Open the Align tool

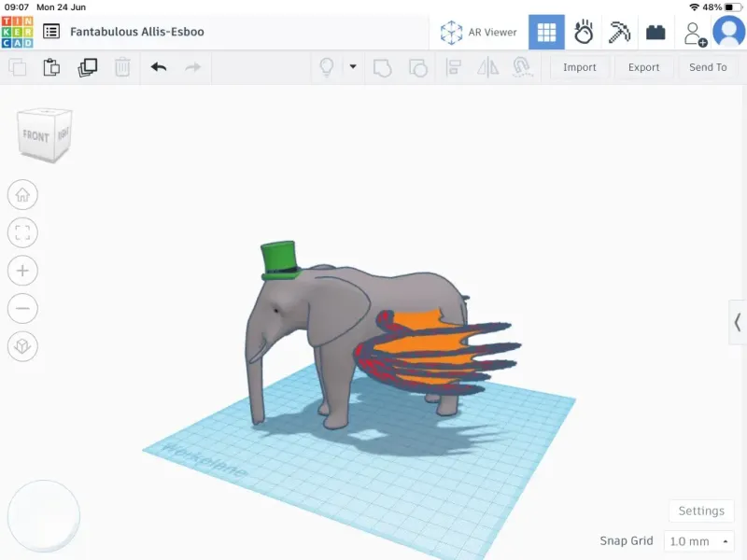tap(453, 67)
